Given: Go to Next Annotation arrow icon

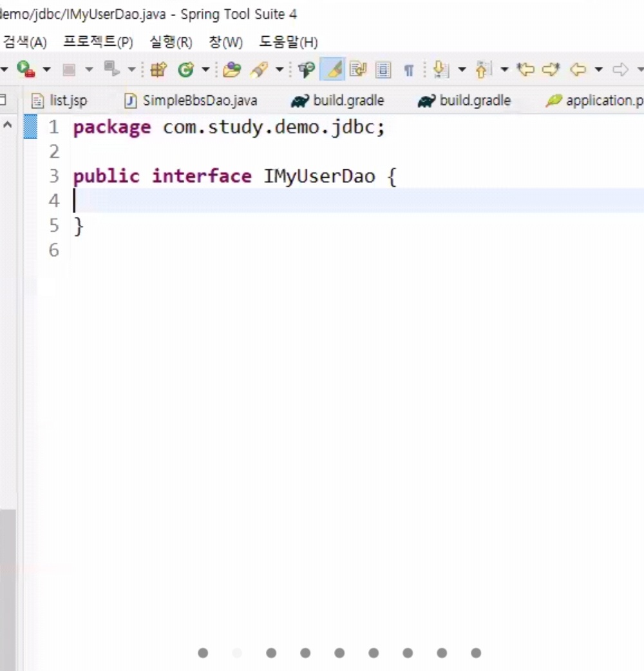Looking at the screenshot, I should 440,70.
